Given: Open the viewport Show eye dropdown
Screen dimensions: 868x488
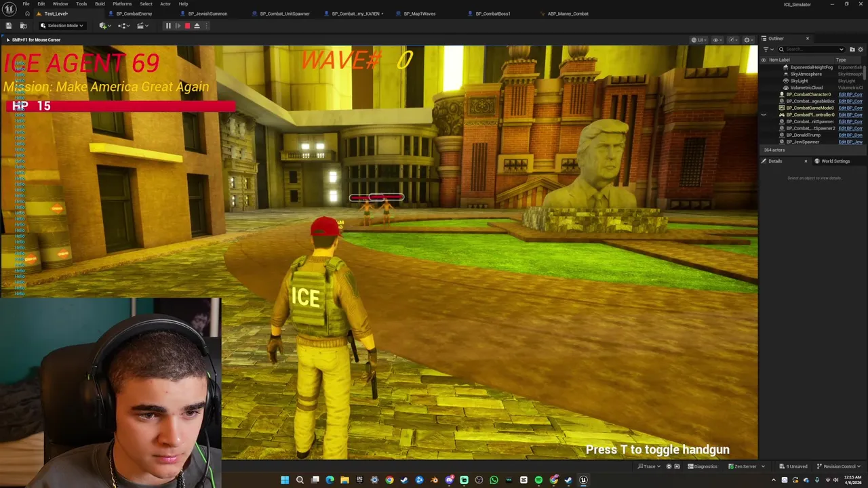Looking at the screenshot, I should click(x=717, y=40).
